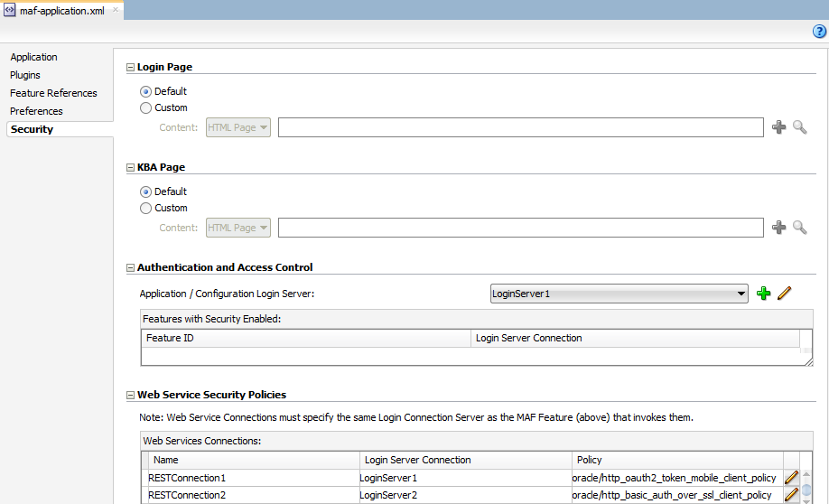Click the KBA Page content input field
The image size is (829, 504).
click(521, 228)
